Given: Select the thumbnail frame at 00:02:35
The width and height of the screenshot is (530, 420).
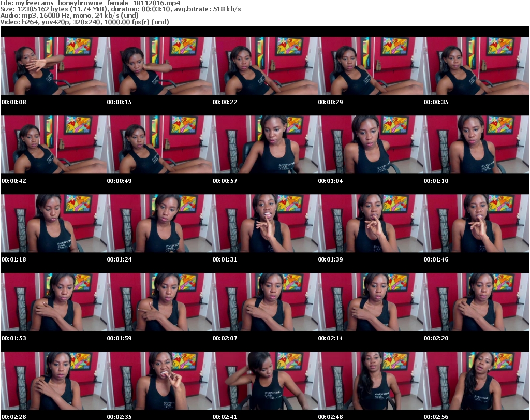Looking at the screenshot, I should click(159, 381).
